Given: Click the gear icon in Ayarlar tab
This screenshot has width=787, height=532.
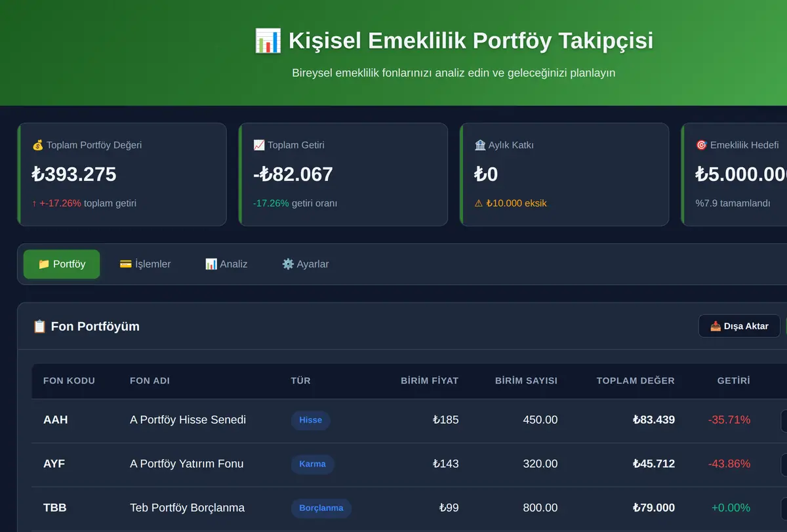Looking at the screenshot, I should coord(288,264).
